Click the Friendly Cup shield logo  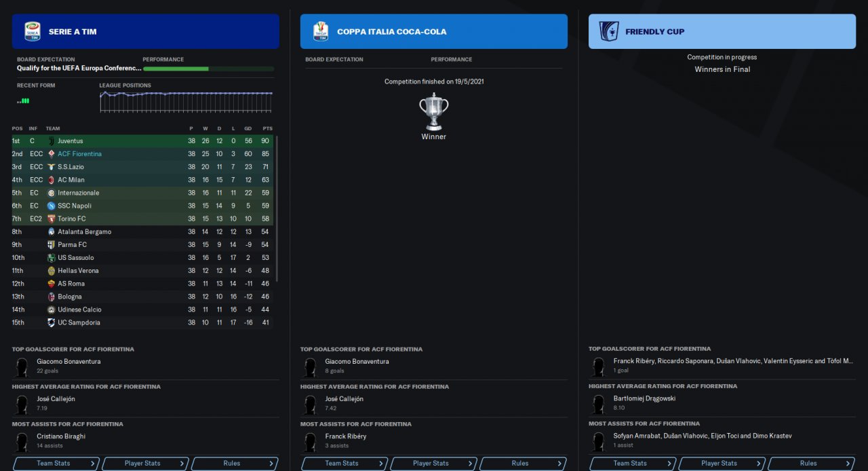click(608, 31)
